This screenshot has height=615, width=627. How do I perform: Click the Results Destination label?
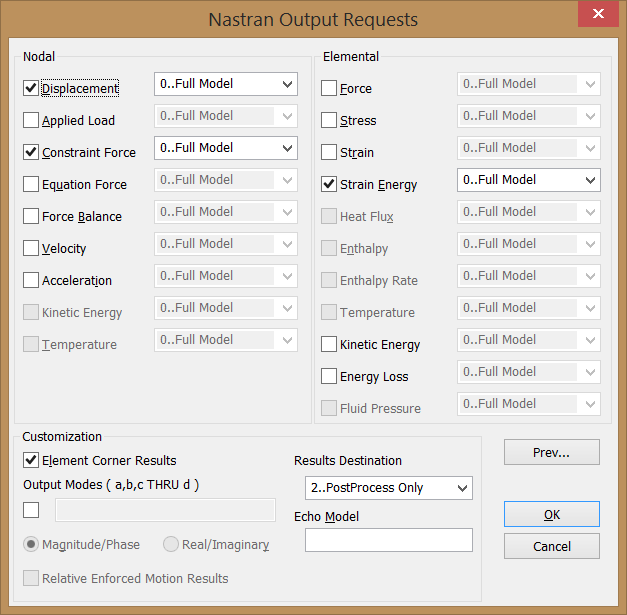pos(348,460)
